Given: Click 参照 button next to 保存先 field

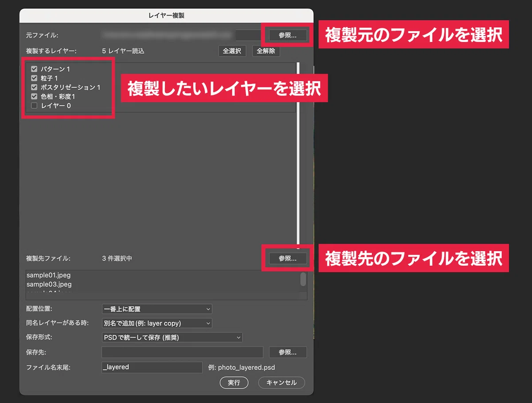Looking at the screenshot, I should coord(288,352).
